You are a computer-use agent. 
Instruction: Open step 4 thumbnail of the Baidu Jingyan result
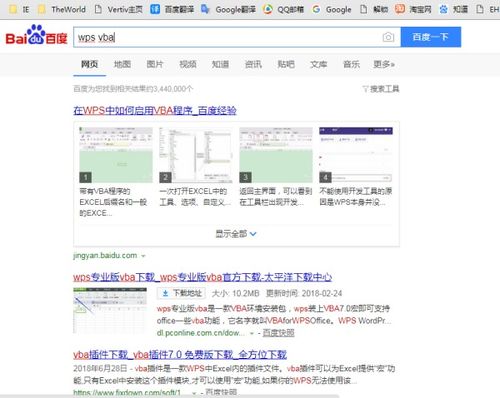tap(356, 155)
